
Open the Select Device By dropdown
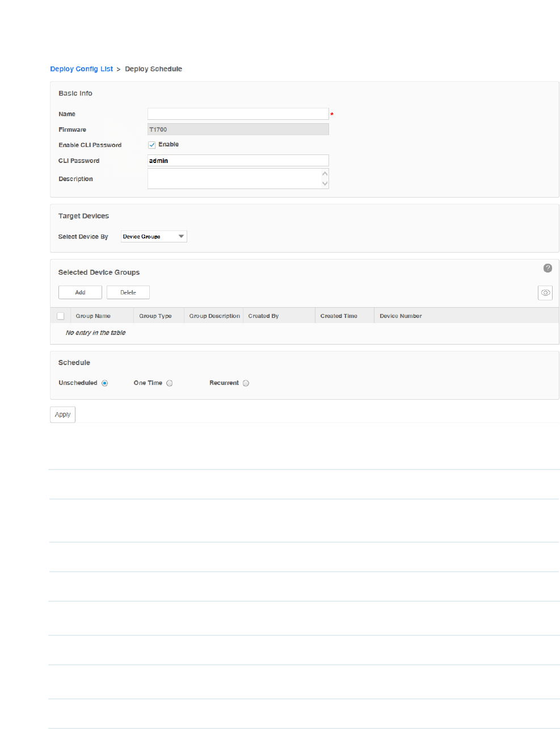point(154,237)
